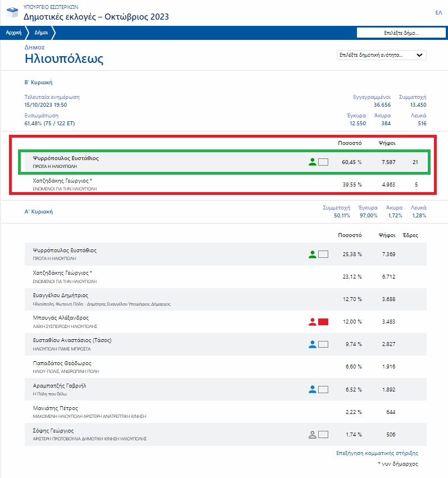This screenshot has height=478, width=448.
Task: Select Μανιάτης Πέτρος row
Action: (x=225, y=412)
